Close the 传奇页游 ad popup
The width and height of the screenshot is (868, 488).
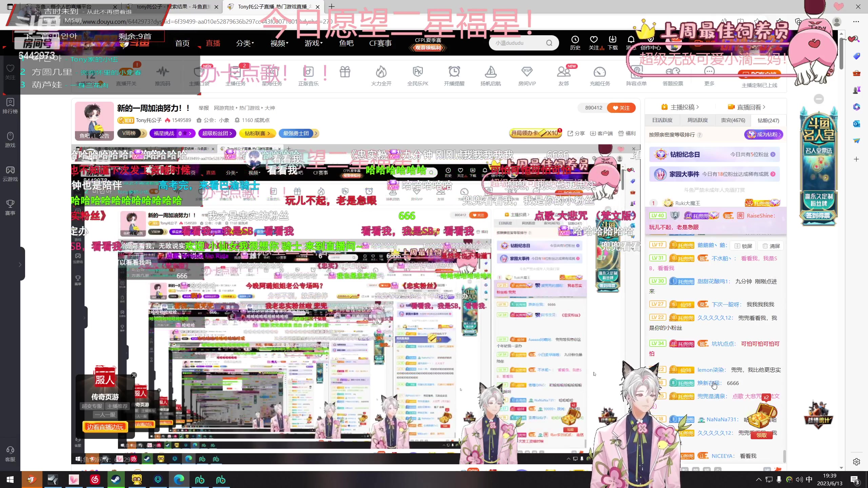(x=134, y=375)
